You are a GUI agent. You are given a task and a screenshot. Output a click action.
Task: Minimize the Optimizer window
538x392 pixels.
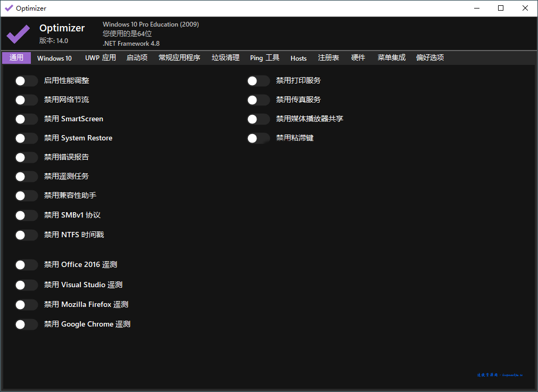[477, 8]
